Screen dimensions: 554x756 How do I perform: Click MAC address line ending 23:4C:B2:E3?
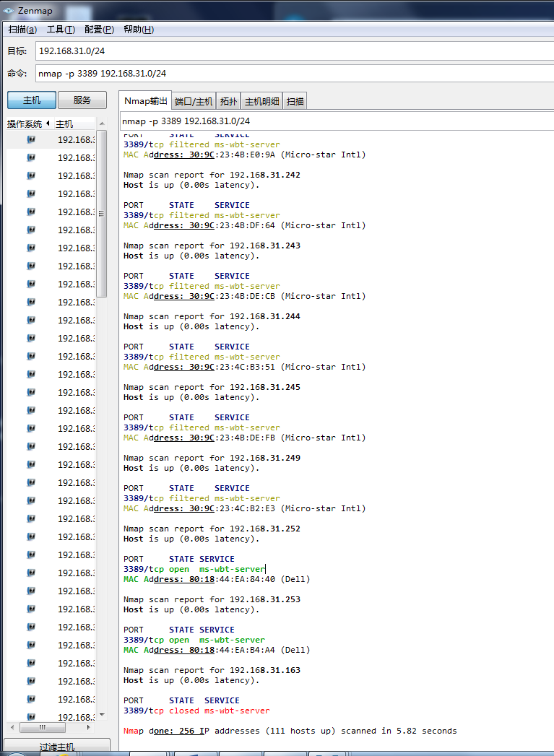click(x=244, y=508)
